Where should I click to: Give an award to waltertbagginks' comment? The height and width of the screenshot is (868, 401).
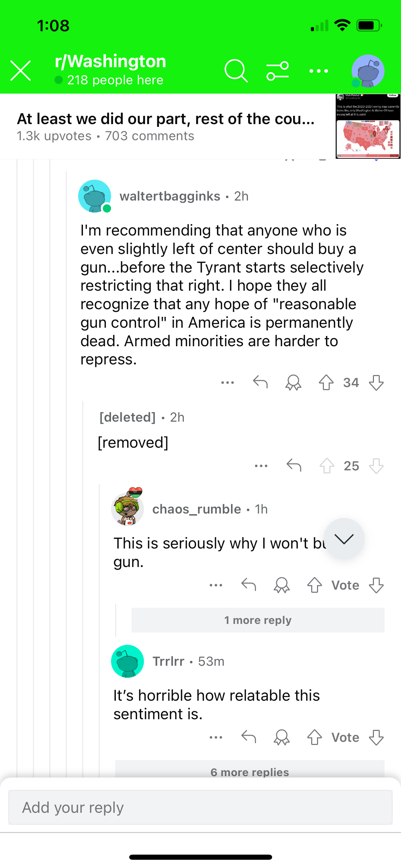pyautogui.click(x=293, y=383)
